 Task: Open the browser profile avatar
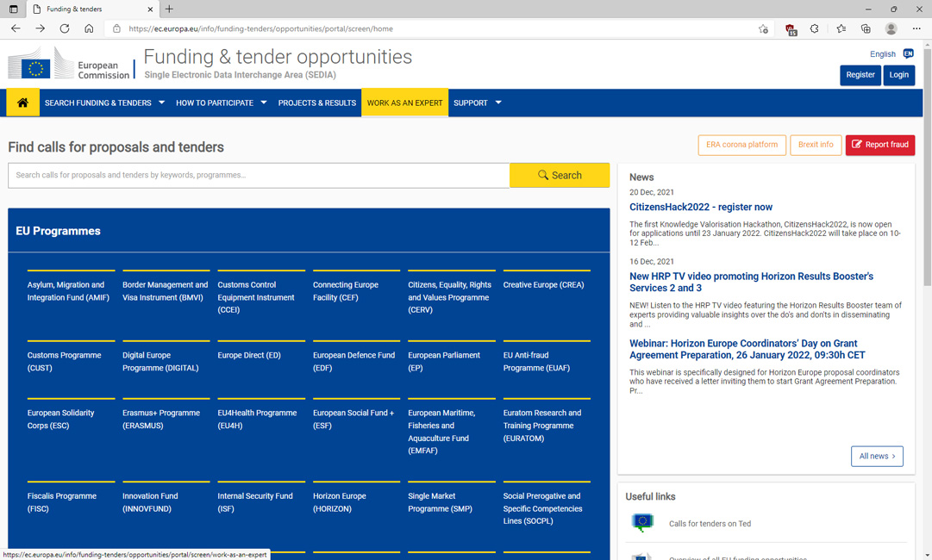891,28
